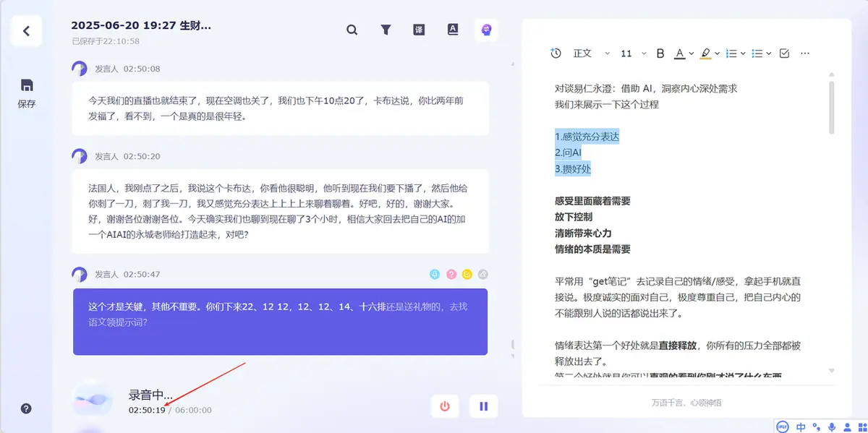Go back using the left arrow button
The height and width of the screenshot is (433, 868).
pos(26,31)
